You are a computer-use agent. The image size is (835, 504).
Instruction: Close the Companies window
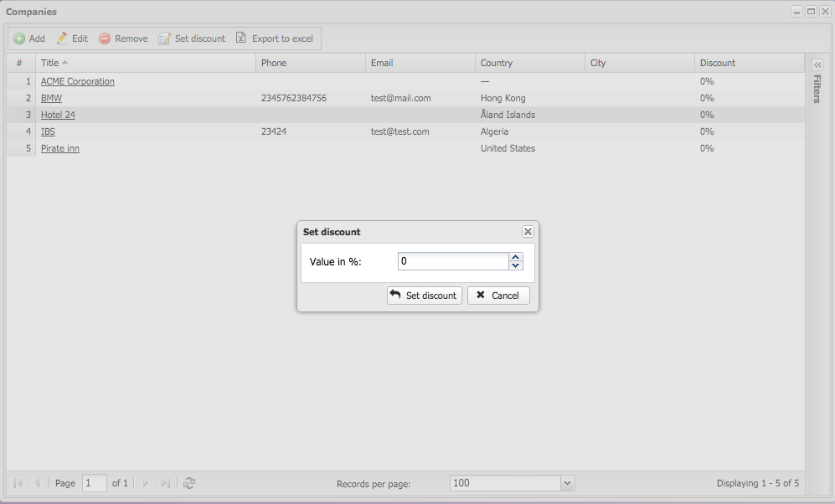point(825,12)
